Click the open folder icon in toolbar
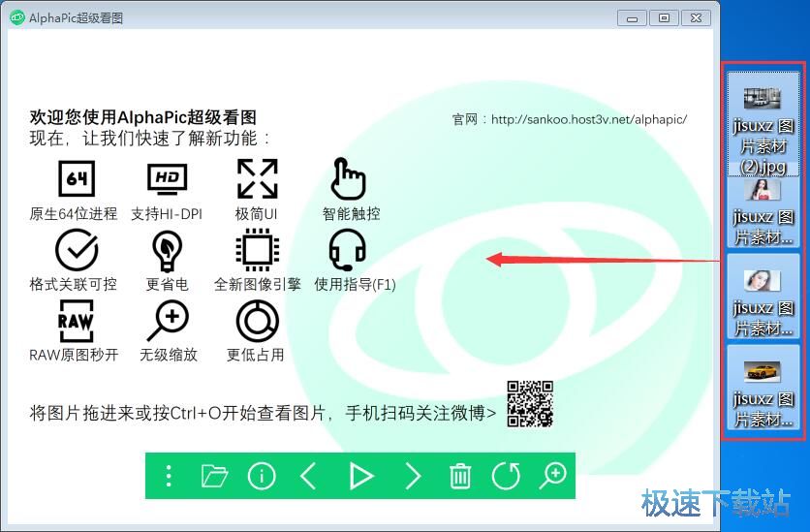This screenshot has width=810, height=532. [214, 476]
